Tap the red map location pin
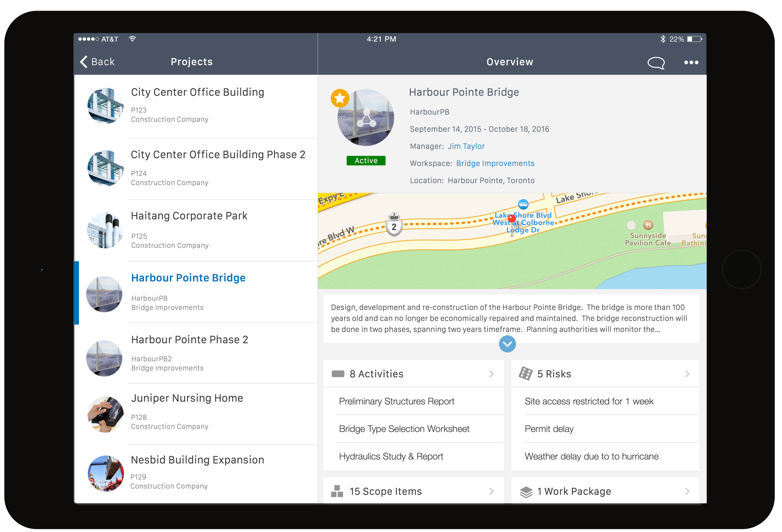 512,219
